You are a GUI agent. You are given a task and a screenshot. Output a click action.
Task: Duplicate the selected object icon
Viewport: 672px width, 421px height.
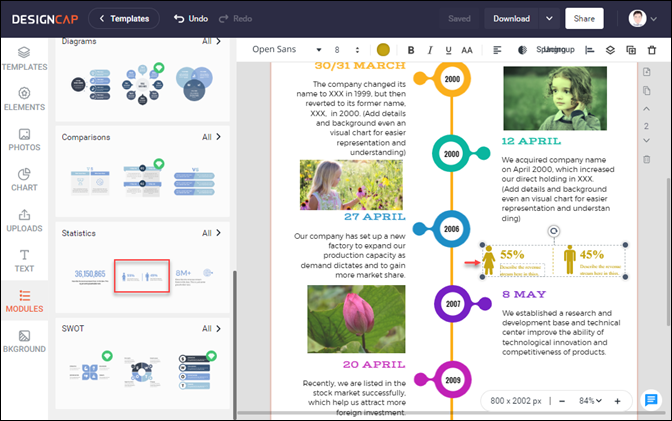coord(631,50)
